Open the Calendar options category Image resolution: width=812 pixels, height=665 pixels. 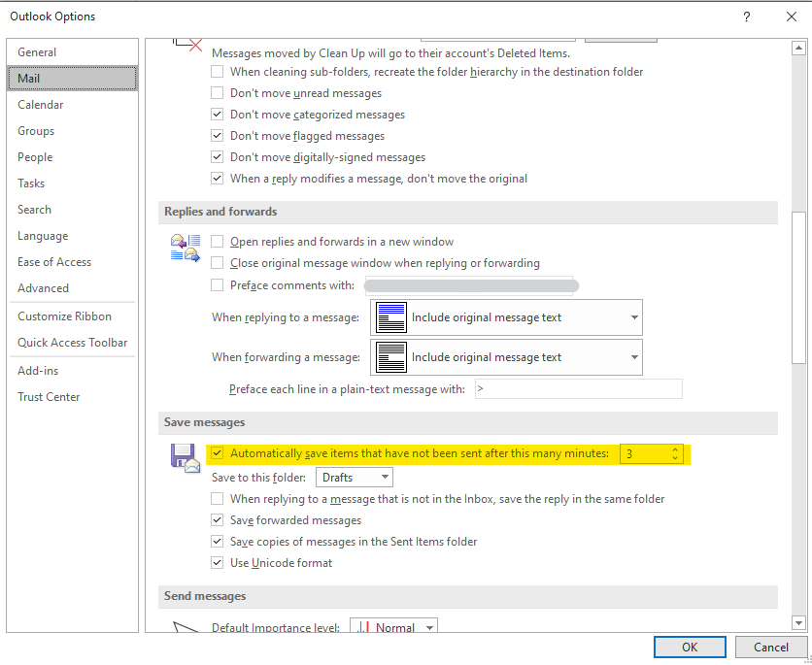point(73,105)
